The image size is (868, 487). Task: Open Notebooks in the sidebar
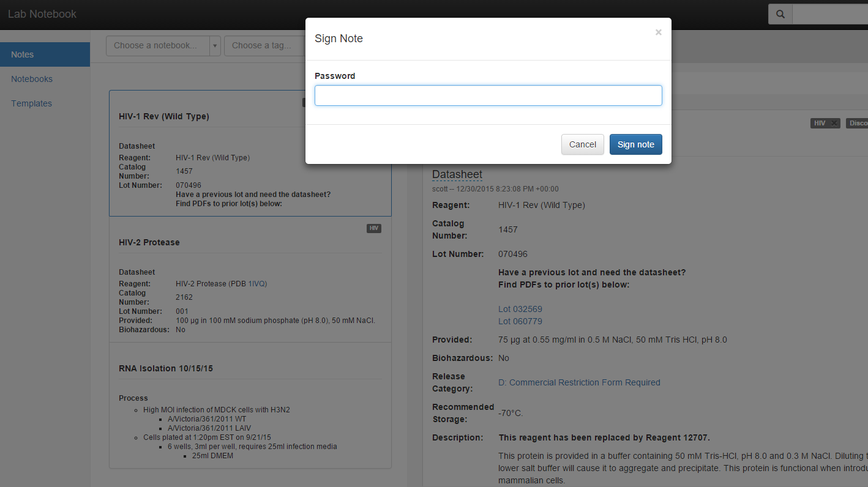[32, 79]
